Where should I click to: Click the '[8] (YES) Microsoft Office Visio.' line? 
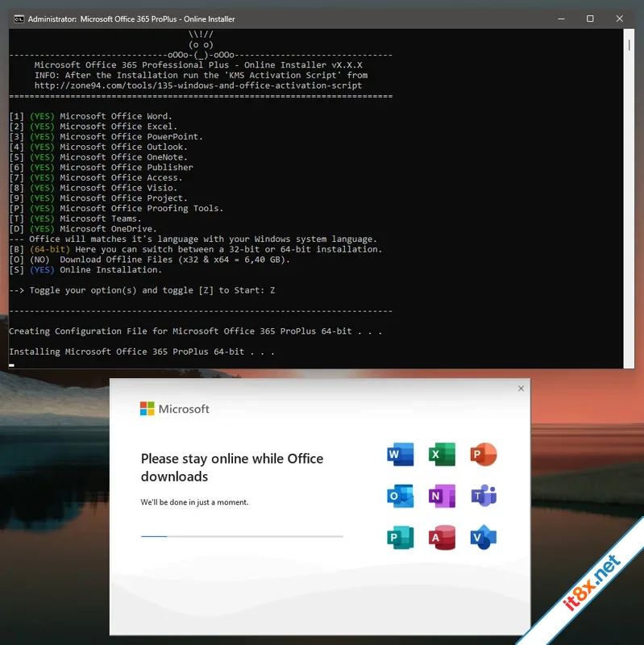pyautogui.click(x=93, y=188)
